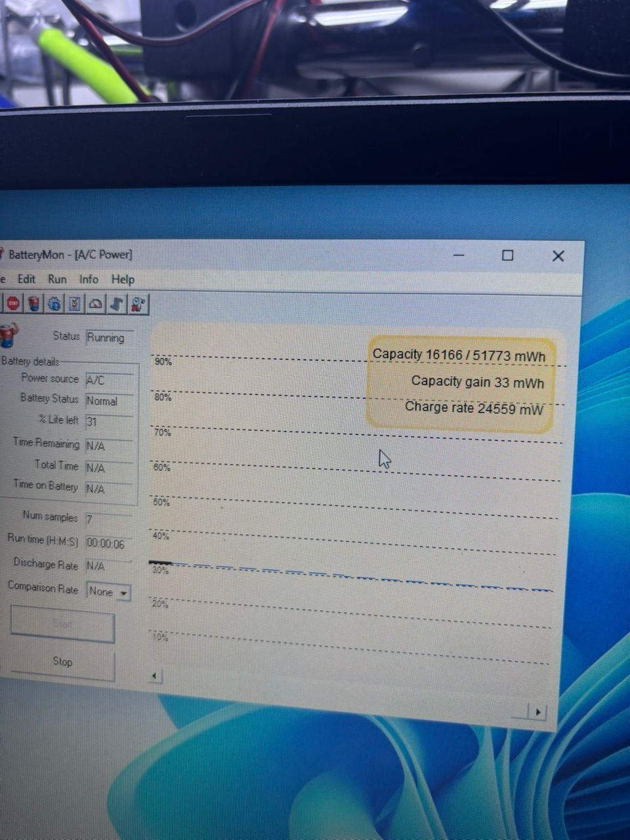The width and height of the screenshot is (630, 840).
Task: Click the Time on Battery N/A field
Action: pyautogui.click(x=110, y=489)
